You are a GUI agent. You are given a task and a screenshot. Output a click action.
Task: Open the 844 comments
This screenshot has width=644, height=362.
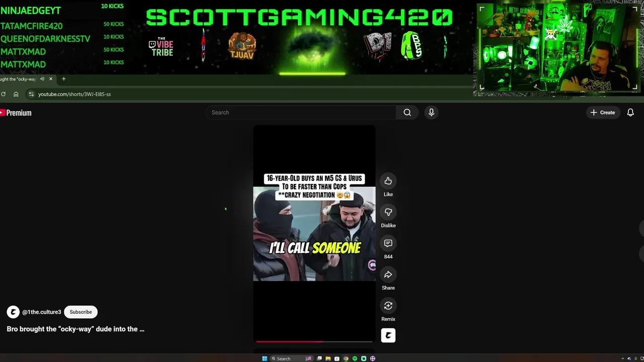pos(388,243)
